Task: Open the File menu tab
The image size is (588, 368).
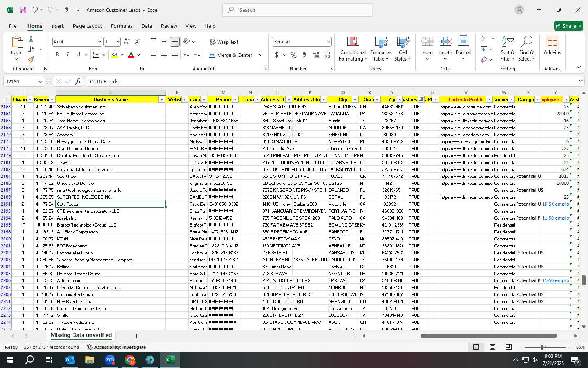Action: [x=13, y=26]
